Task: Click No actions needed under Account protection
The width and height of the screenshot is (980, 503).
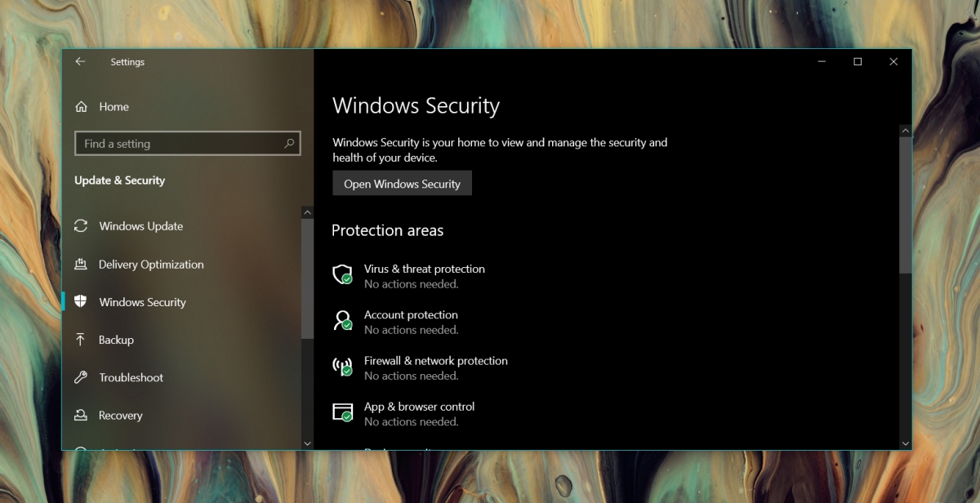Action: click(x=412, y=330)
